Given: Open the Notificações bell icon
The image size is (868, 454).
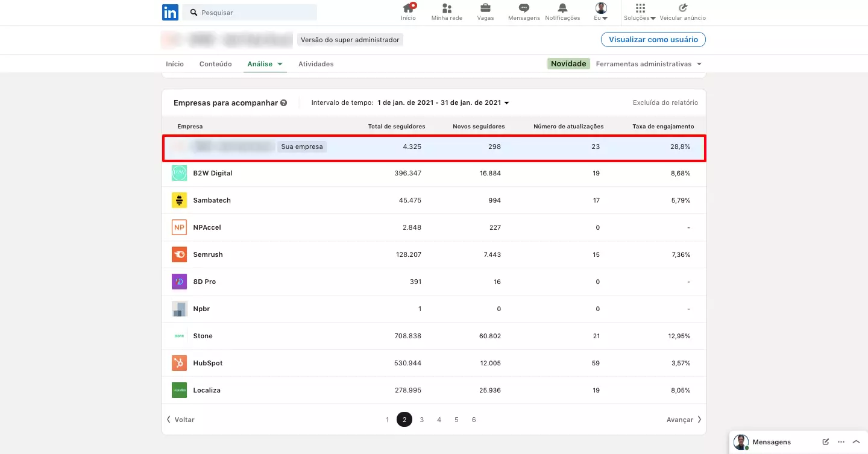Looking at the screenshot, I should 562,9.
